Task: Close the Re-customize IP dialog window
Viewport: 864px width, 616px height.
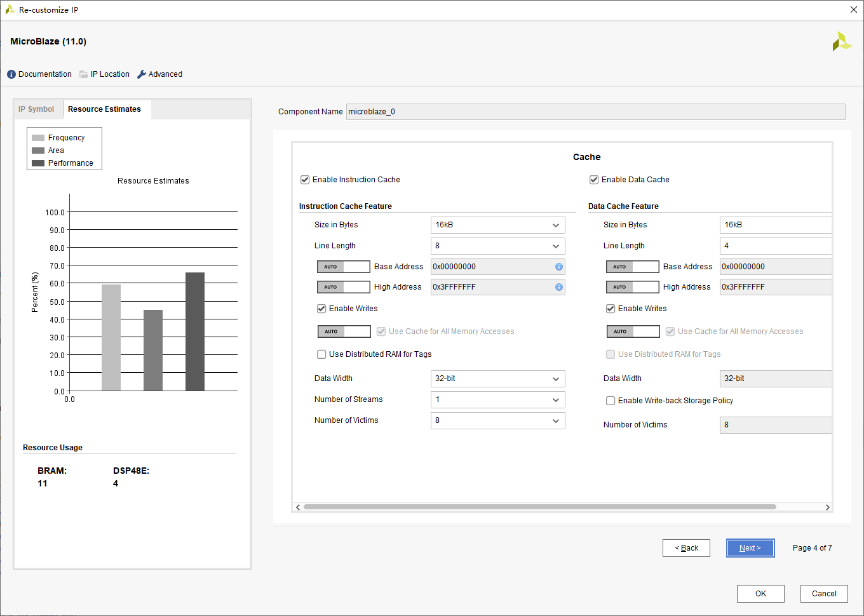Action: coord(854,10)
